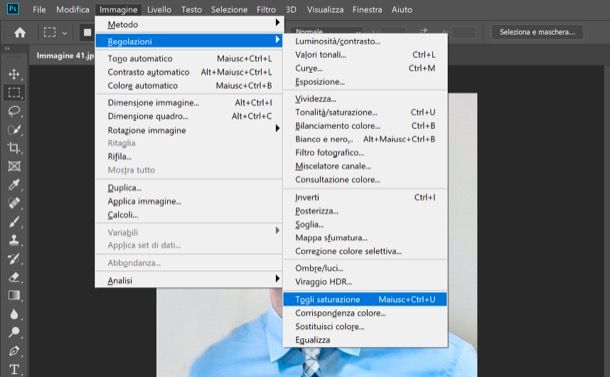Open marquee tool preset picker in options bar
610x377 pixels.
tap(55, 33)
